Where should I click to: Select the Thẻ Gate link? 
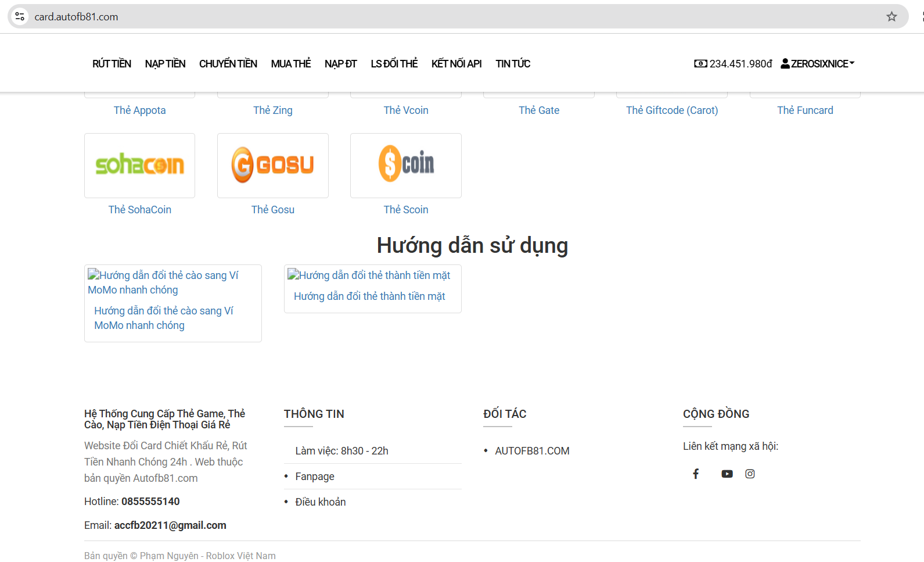539,110
